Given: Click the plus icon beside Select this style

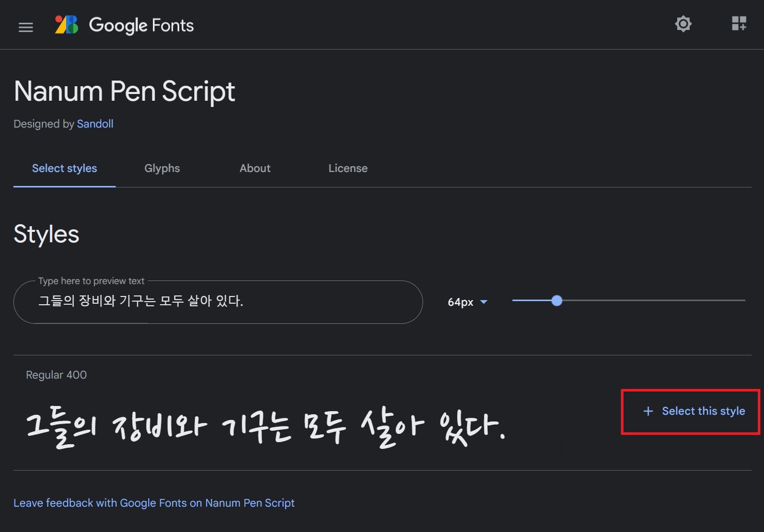Looking at the screenshot, I should (648, 411).
